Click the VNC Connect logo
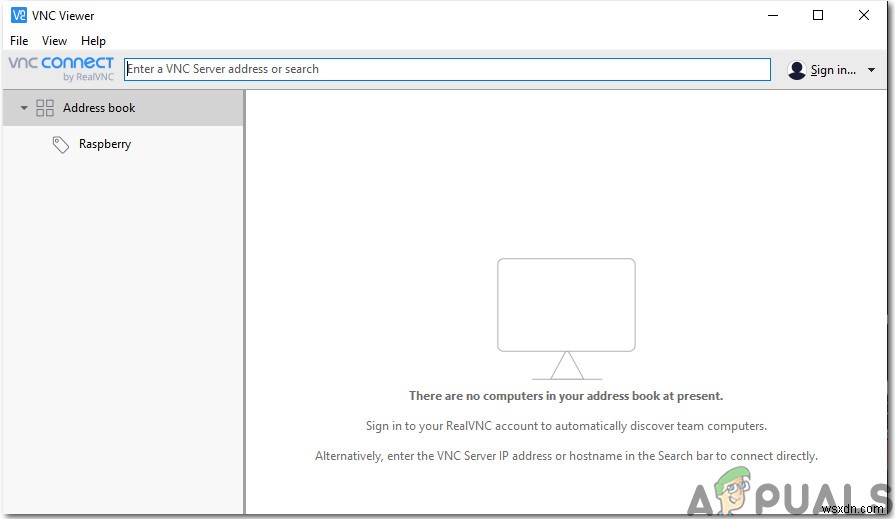 coord(61,69)
